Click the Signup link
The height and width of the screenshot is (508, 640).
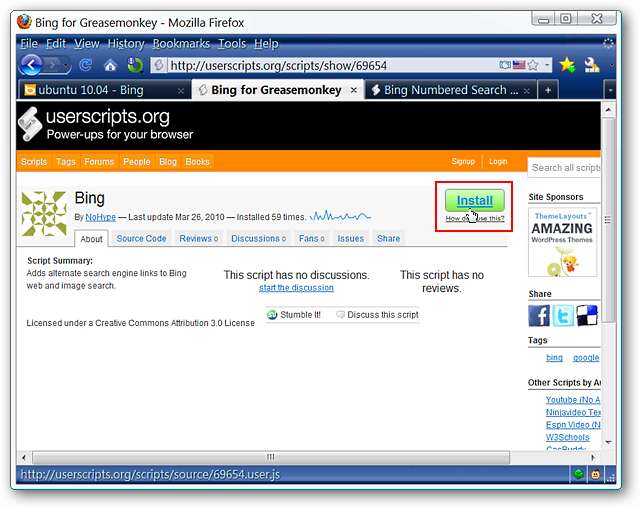click(x=463, y=162)
